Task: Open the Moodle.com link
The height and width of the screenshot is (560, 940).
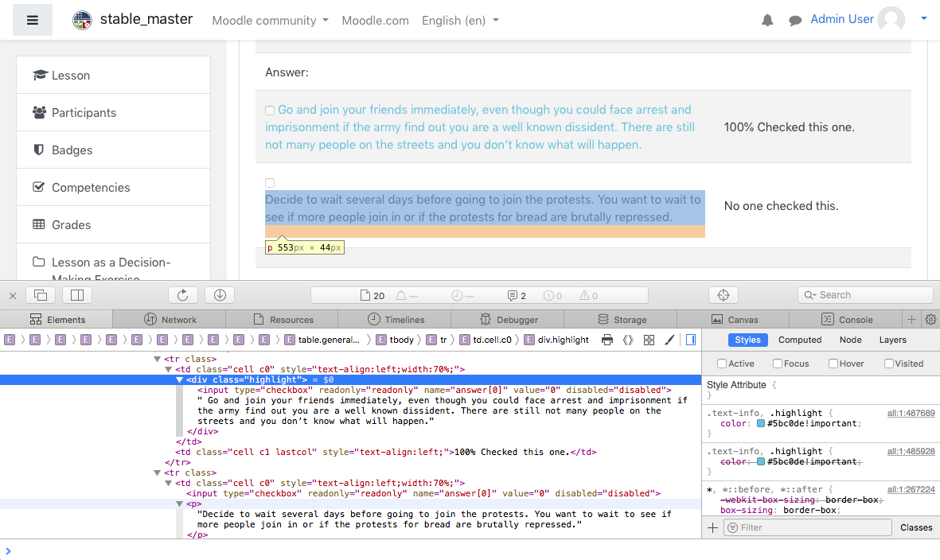Action: tap(375, 21)
